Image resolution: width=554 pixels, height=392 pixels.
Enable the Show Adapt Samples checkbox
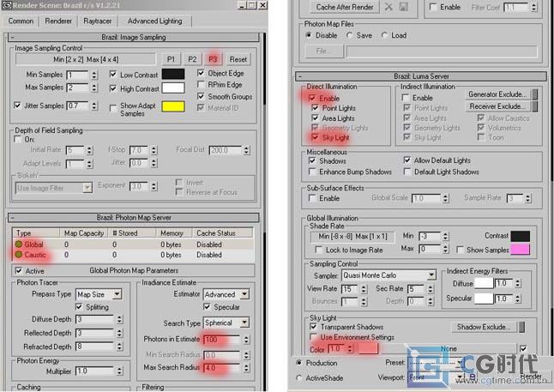[x=114, y=106]
